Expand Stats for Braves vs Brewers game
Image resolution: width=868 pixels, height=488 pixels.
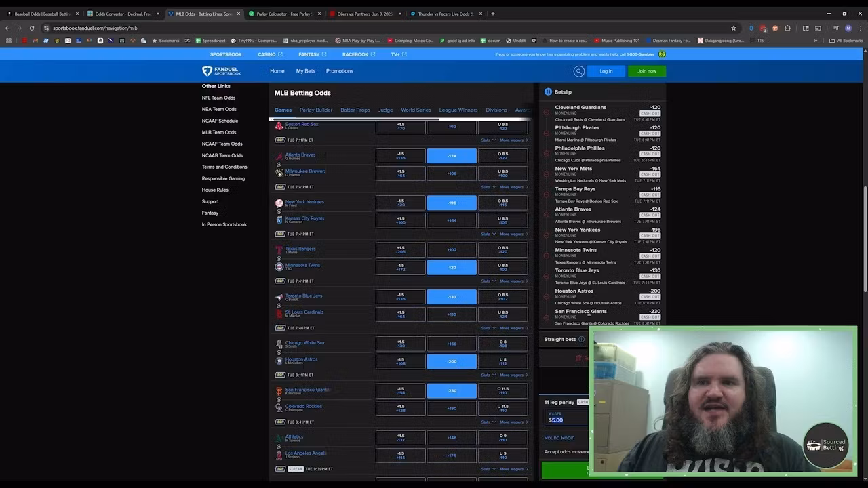tap(486, 187)
